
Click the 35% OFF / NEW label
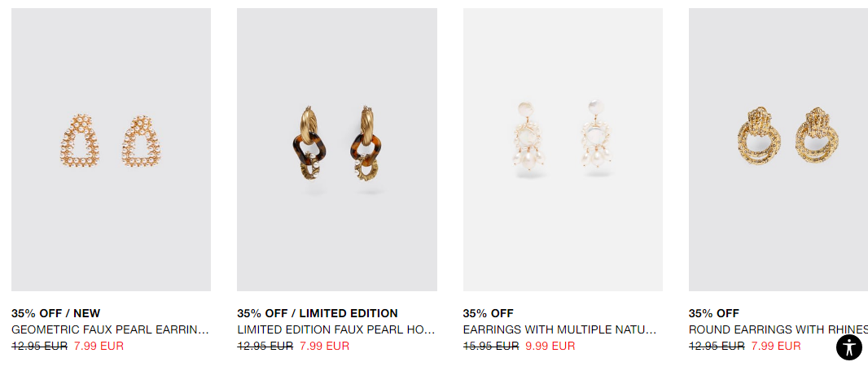pos(56,313)
